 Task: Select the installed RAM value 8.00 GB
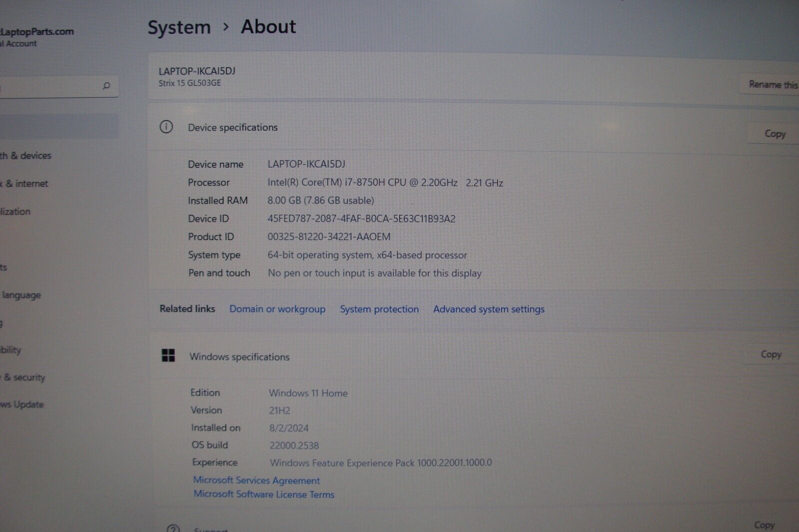(x=321, y=200)
